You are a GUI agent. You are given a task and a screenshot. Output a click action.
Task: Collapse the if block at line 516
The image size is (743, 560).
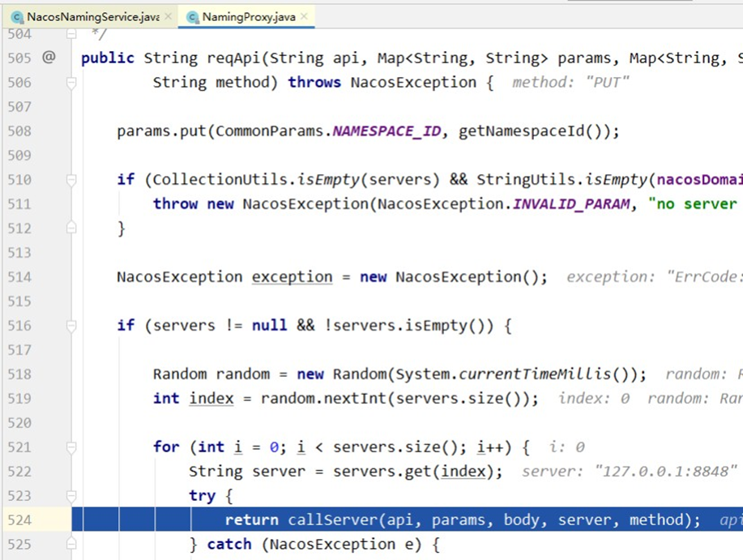(x=71, y=326)
